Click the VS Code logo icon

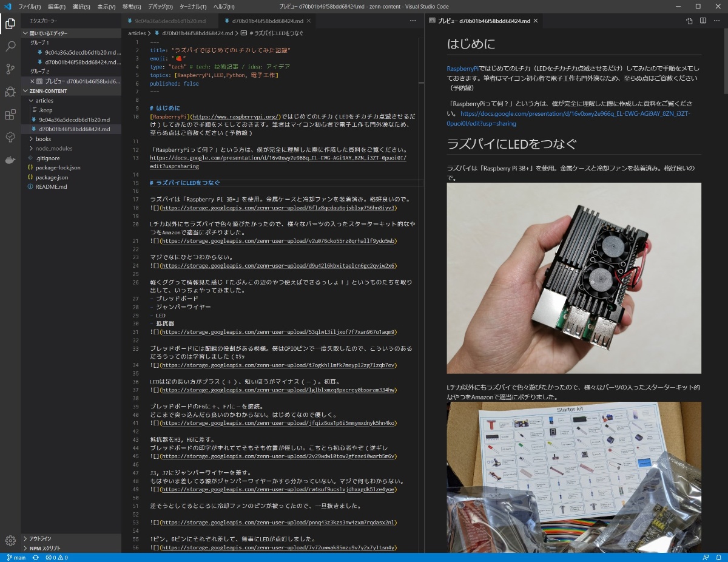pos(7,6)
